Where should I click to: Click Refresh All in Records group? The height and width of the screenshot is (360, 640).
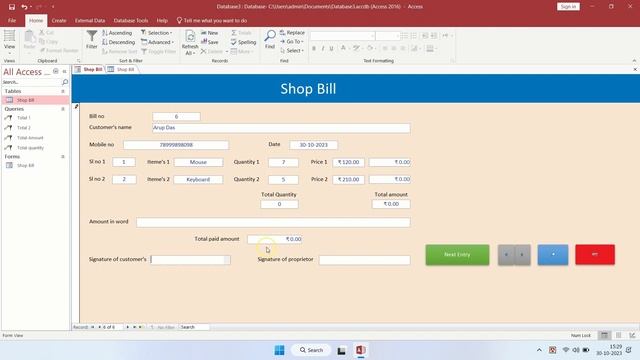[x=190, y=42]
